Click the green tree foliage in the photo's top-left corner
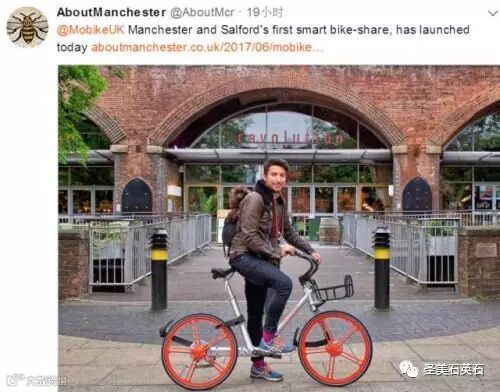 click(82, 107)
